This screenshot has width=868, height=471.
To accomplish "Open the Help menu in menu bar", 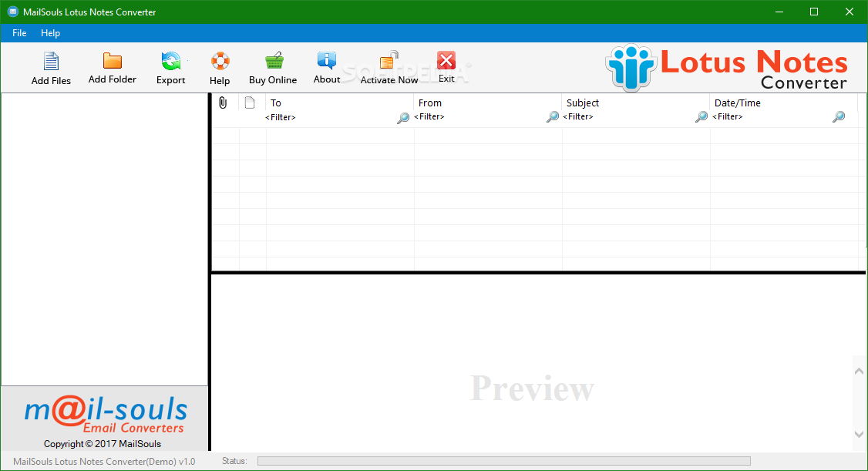I will click(x=50, y=33).
